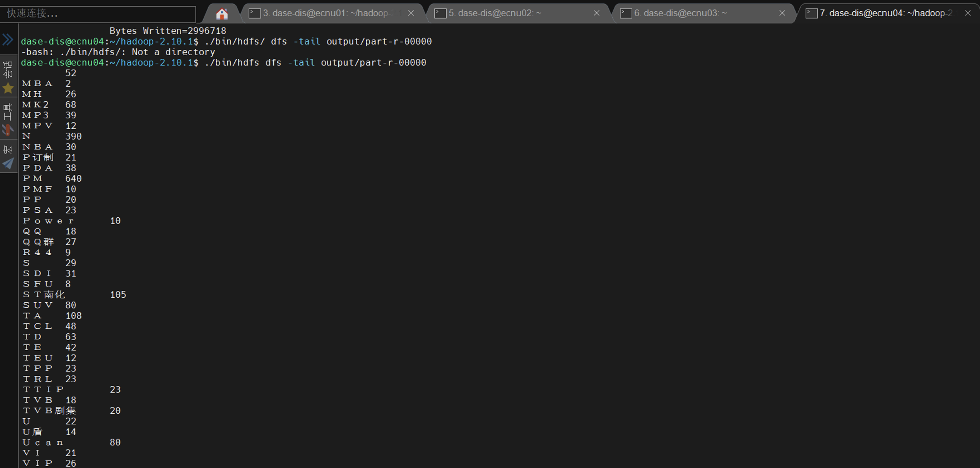Click the 'P D A 38' output row
The height and width of the screenshot is (468, 980).
tap(49, 168)
